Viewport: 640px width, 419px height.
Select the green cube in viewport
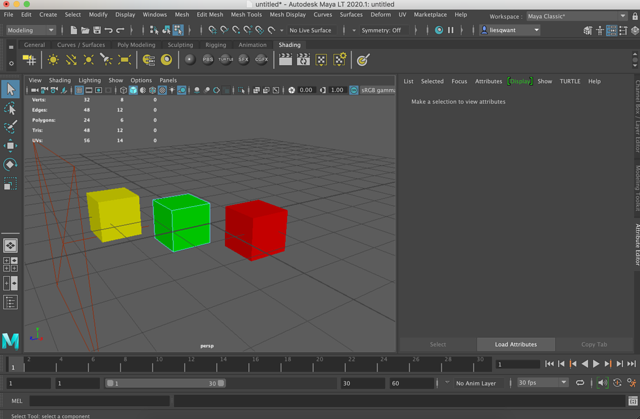181,222
